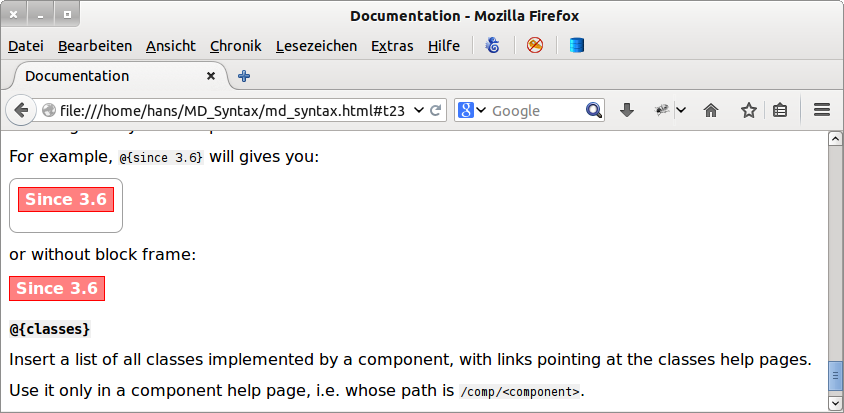The width and height of the screenshot is (844, 413).
Task: Open the Extras menu
Action: tap(392, 45)
